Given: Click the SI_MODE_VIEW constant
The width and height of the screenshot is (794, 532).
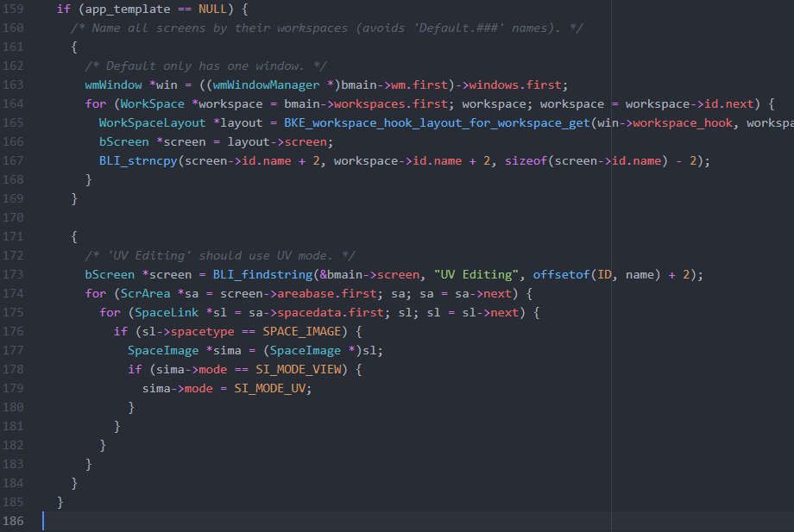Looking at the screenshot, I should (x=299, y=370).
